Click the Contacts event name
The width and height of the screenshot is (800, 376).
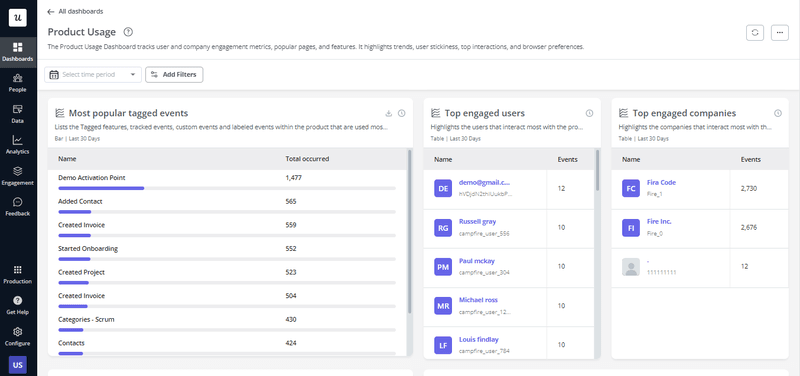(x=71, y=343)
